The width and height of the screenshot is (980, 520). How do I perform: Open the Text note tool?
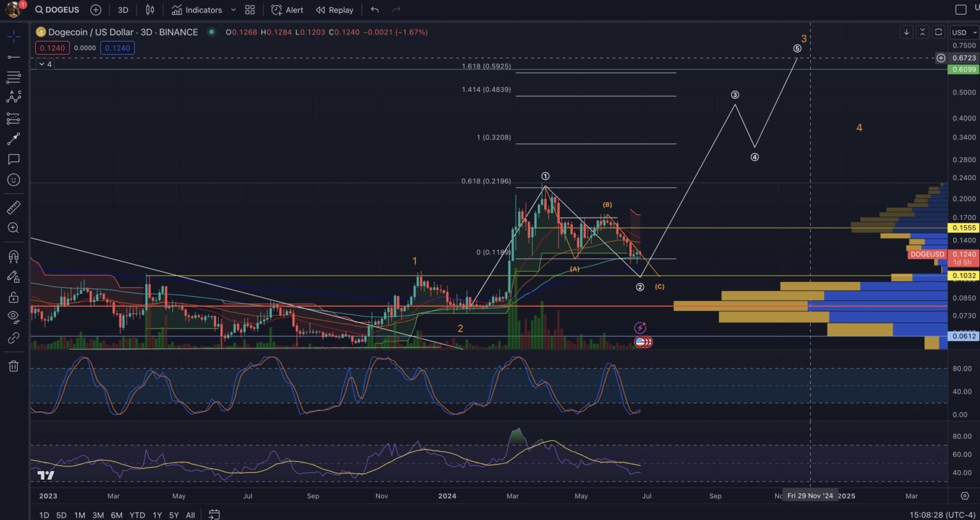14,160
